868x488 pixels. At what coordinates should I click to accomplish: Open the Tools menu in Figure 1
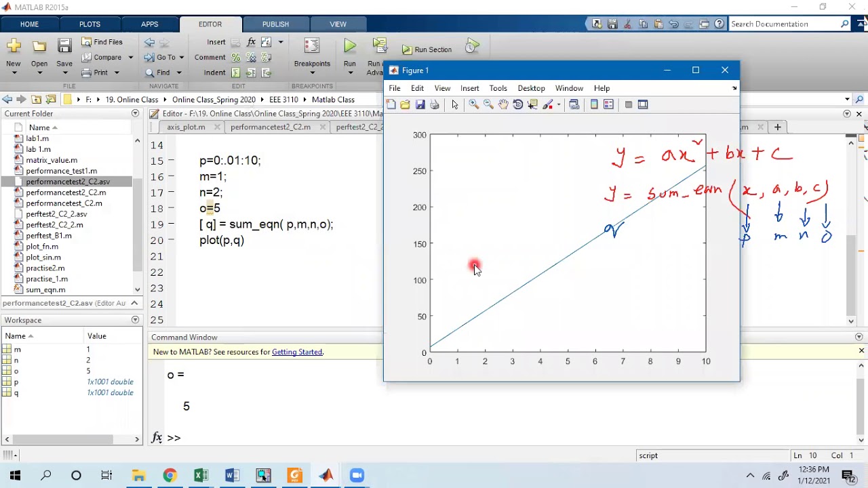coord(498,88)
